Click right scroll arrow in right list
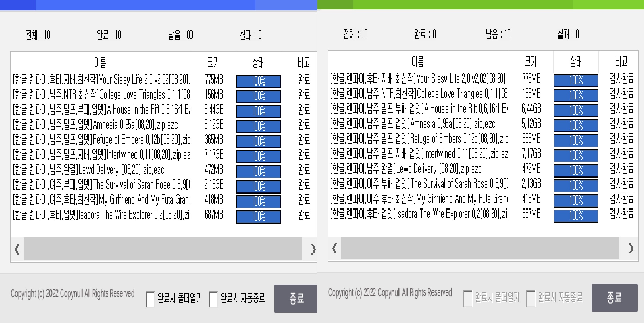644x323 pixels. click(x=631, y=248)
